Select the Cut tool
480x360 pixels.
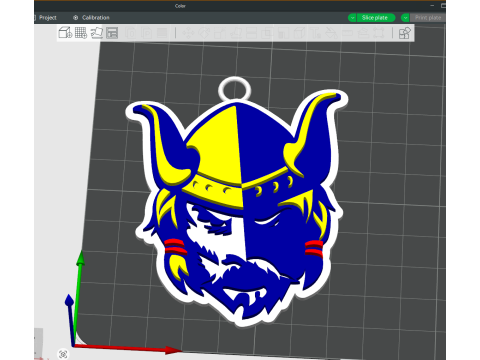click(251, 33)
